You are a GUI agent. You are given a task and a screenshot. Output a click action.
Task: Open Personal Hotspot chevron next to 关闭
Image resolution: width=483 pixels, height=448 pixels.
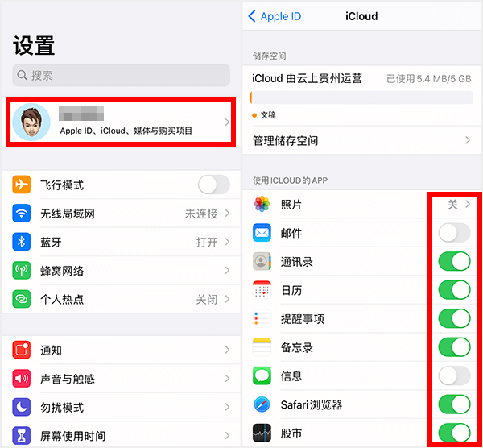[x=227, y=299]
